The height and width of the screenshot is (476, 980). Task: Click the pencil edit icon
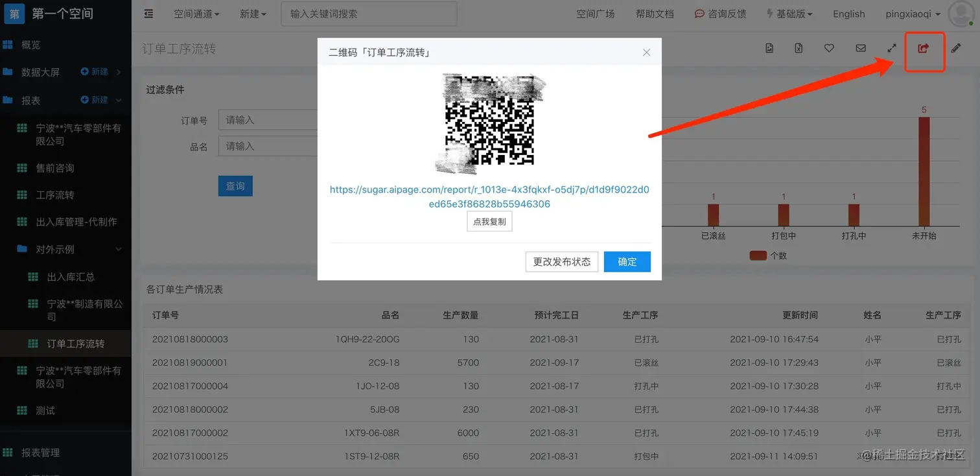[956, 48]
